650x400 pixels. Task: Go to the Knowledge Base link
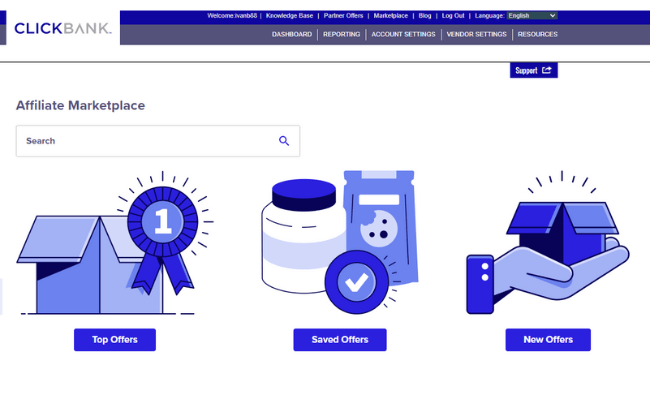coord(289,16)
